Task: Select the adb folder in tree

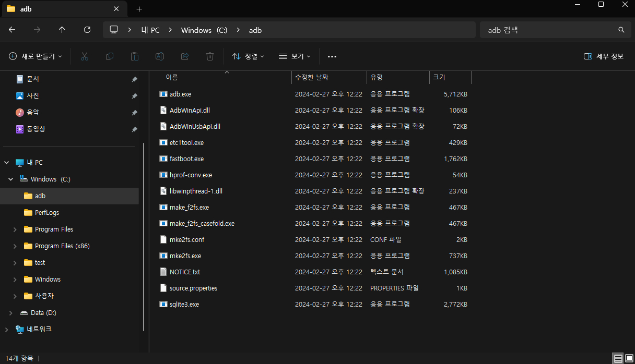Action: tap(40, 196)
